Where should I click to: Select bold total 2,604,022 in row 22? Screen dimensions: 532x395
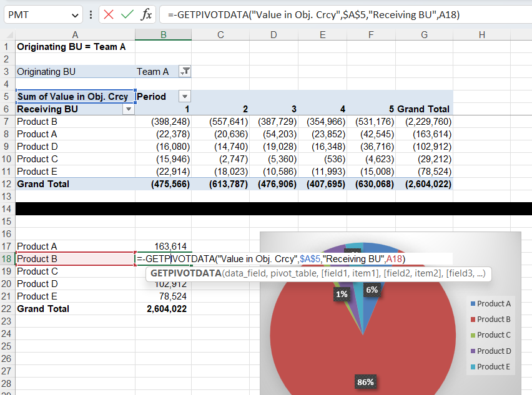pos(163,309)
